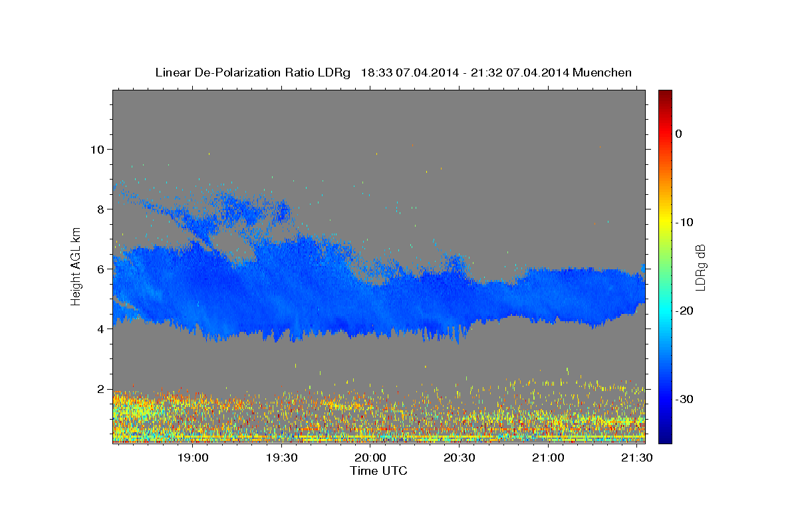Select the 21:30 time tick label
Screen dimensions: 798x532
pyautogui.click(x=636, y=458)
